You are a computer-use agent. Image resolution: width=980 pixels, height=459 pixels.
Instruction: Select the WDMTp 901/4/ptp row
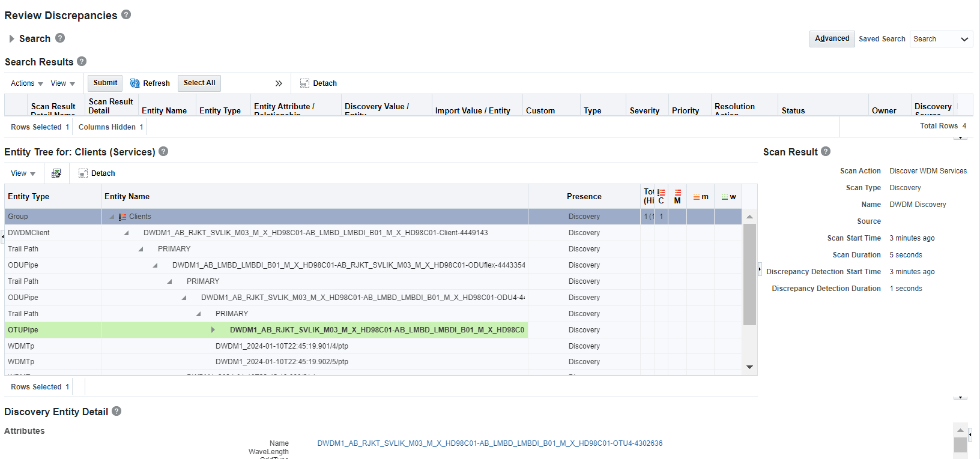click(x=373, y=346)
